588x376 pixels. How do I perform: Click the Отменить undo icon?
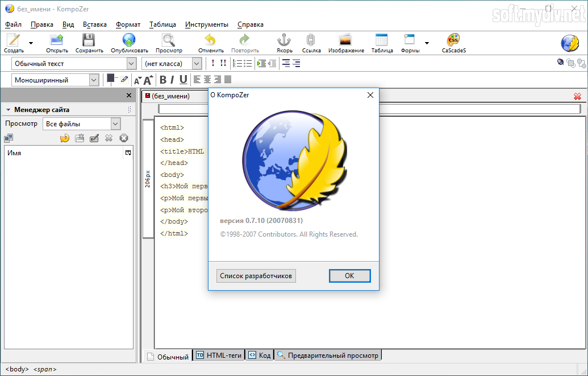(210, 40)
